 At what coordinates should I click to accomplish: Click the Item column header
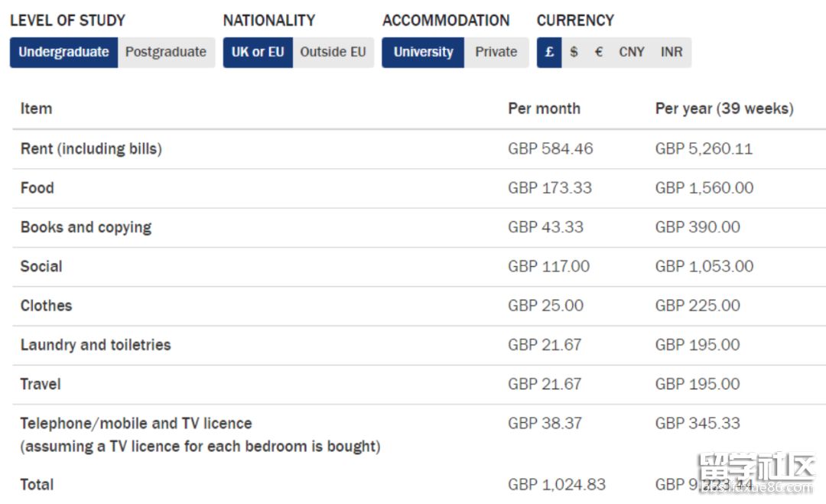coord(37,109)
